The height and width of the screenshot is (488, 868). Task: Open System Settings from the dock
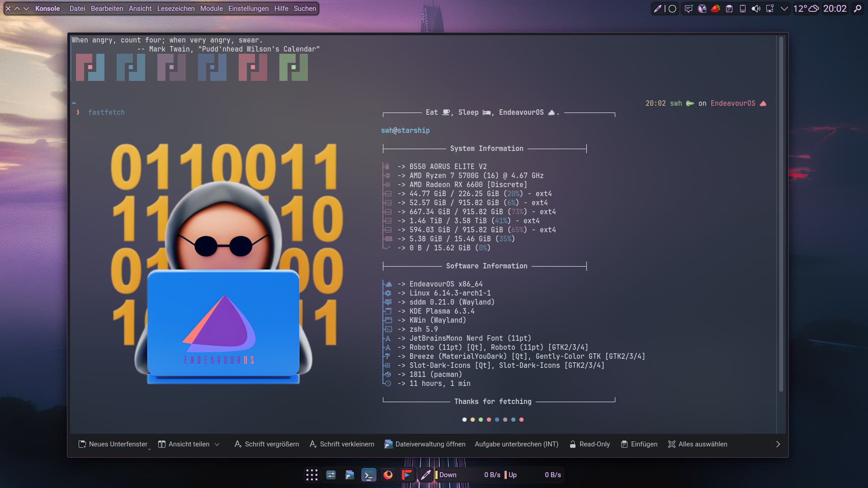[331, 475]
